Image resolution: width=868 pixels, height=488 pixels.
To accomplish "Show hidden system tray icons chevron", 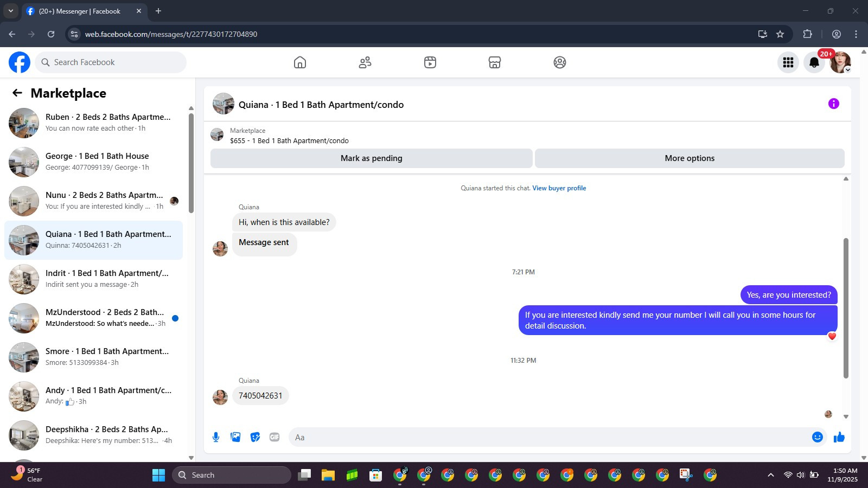I will pyautogui.click(x=770, y=475).
